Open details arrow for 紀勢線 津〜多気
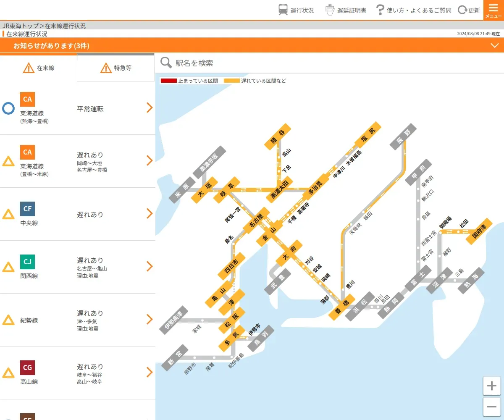504x420 pixels. 150,319
